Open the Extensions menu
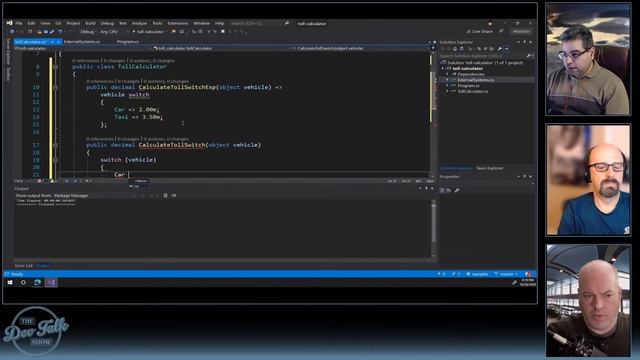This screenshot has width=640, height=360. [x=178, y=23]
